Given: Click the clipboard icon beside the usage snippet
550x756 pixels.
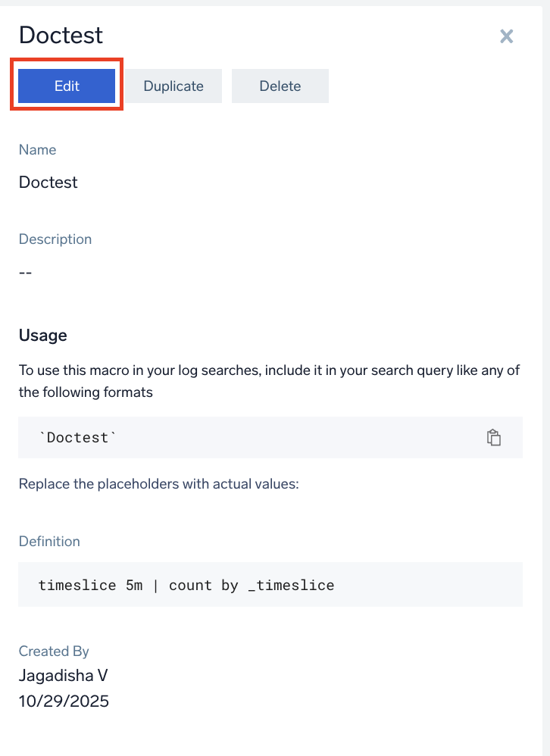Looking at the screenshot, I should pos(494,437).
